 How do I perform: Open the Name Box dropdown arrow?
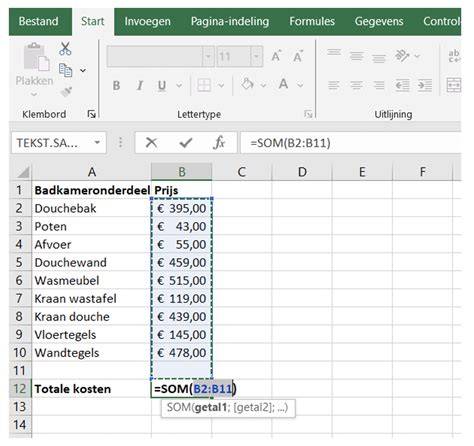pos(97,143)
